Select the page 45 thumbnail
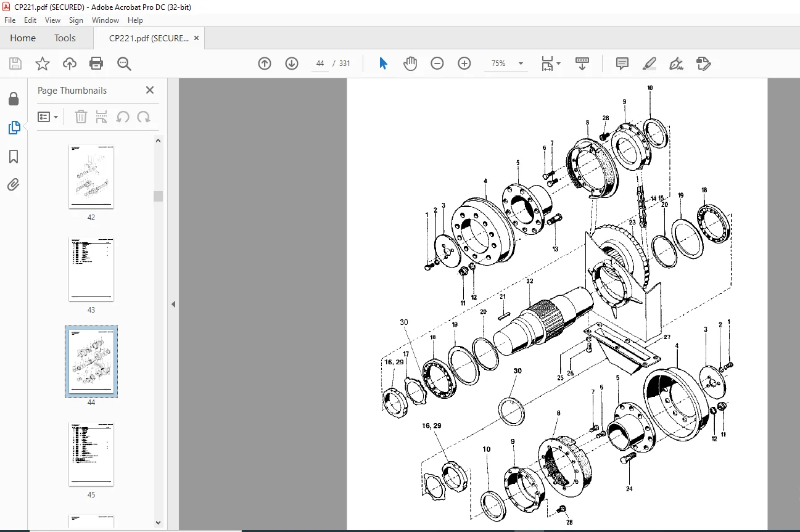This screenshot has width=800, height=532. pyautogui.click(x=91, y=454)
